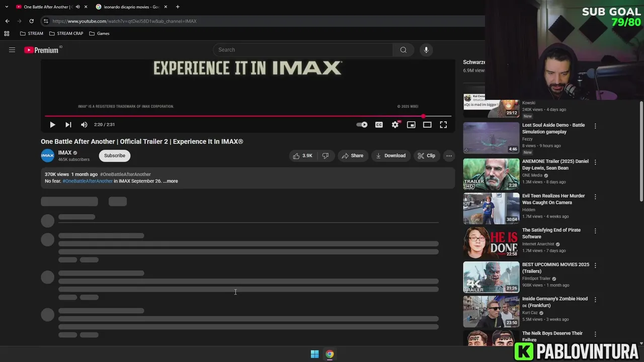
Task: Open Evil Teen Realizes thumbnail
Action: tap(491, 208)
